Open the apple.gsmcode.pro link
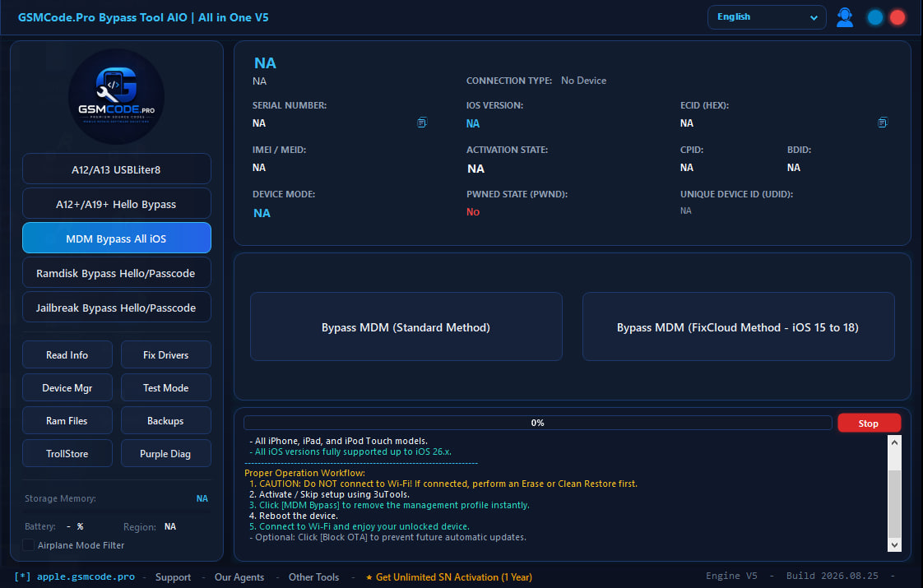This screenshot has width=923, height=588. pyautogui.click(x=86, y=576)
